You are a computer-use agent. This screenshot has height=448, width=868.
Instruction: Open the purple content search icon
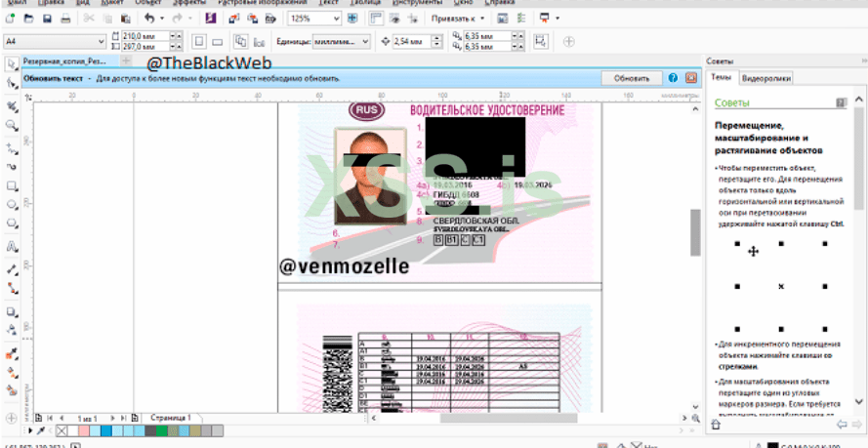[210, 19]
